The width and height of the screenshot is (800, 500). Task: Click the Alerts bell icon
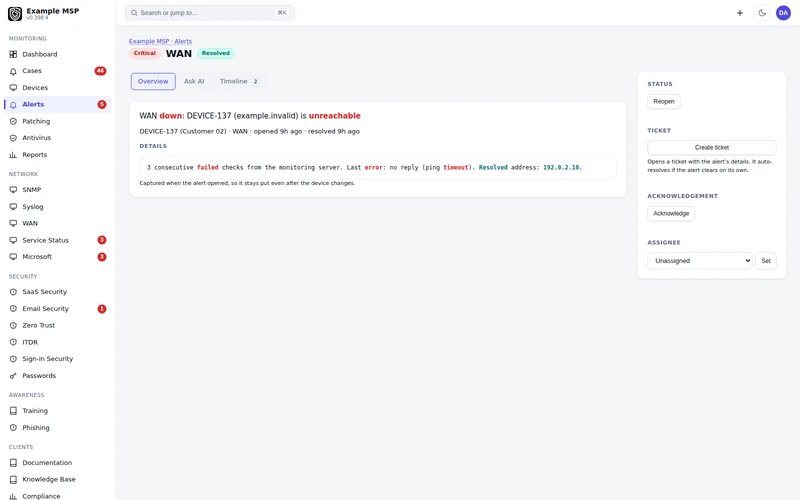pyautogui.click(x=13, y=105)
